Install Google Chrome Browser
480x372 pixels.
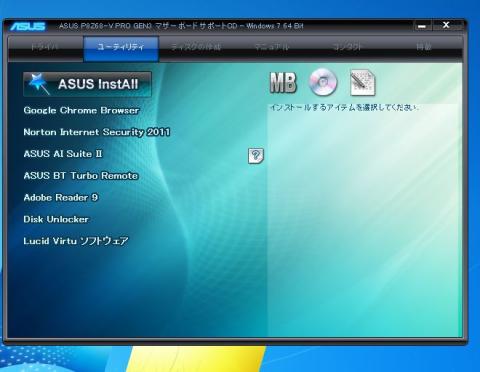(81, 110)
